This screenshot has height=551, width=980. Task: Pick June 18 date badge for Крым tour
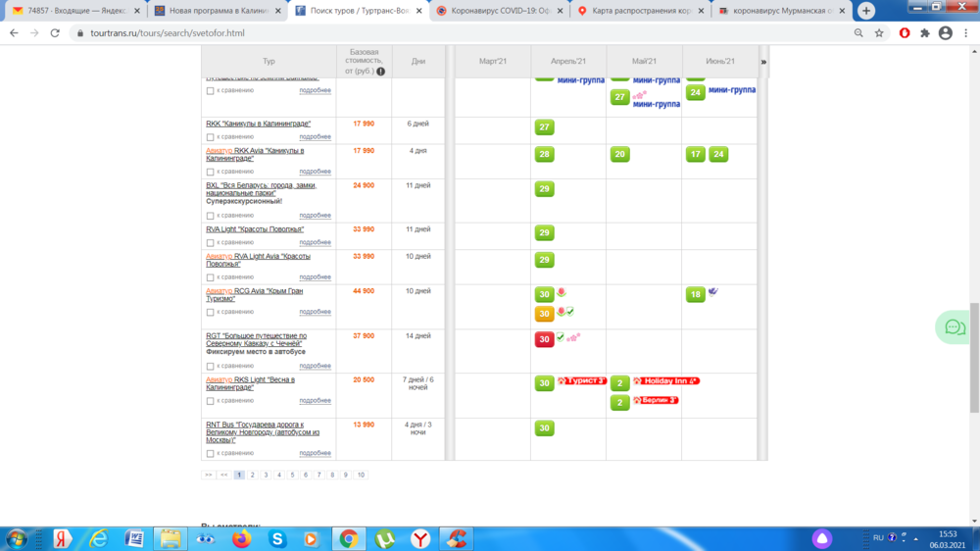[x=695, y=295]
